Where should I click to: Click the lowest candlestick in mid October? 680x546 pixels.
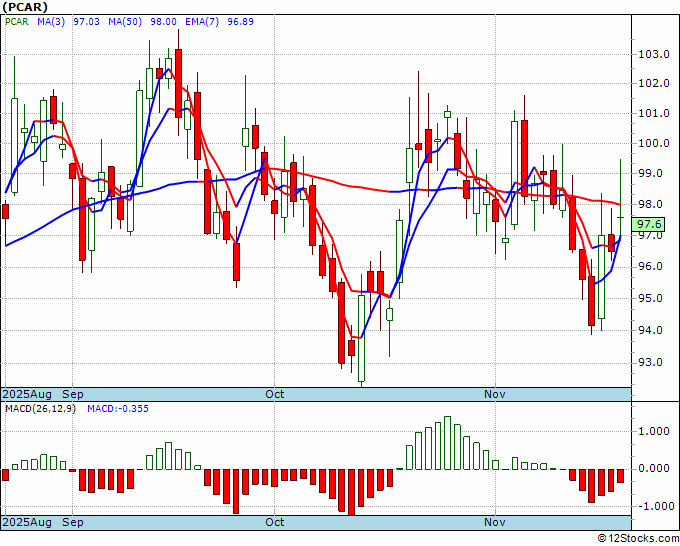[x=361, y=338]
